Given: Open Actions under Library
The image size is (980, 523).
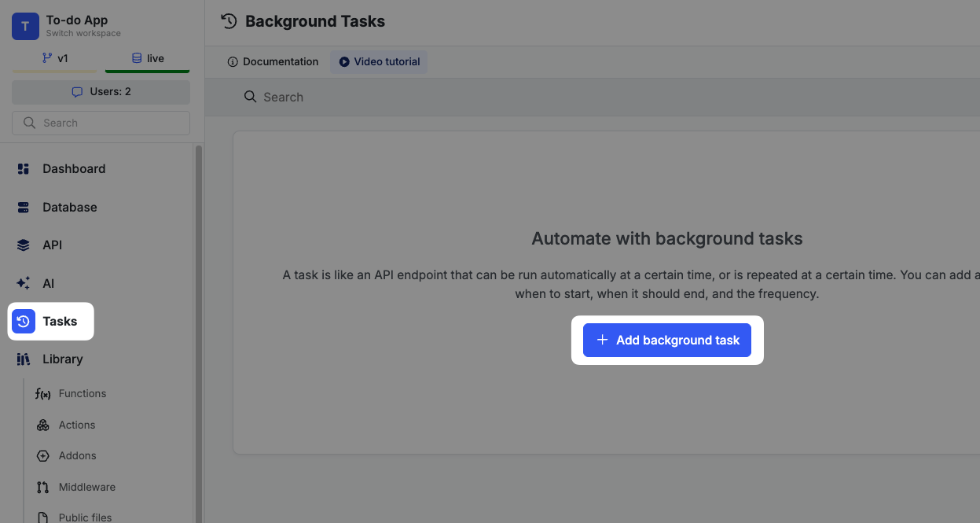Looking at the screenshot, I should [77, 425].
